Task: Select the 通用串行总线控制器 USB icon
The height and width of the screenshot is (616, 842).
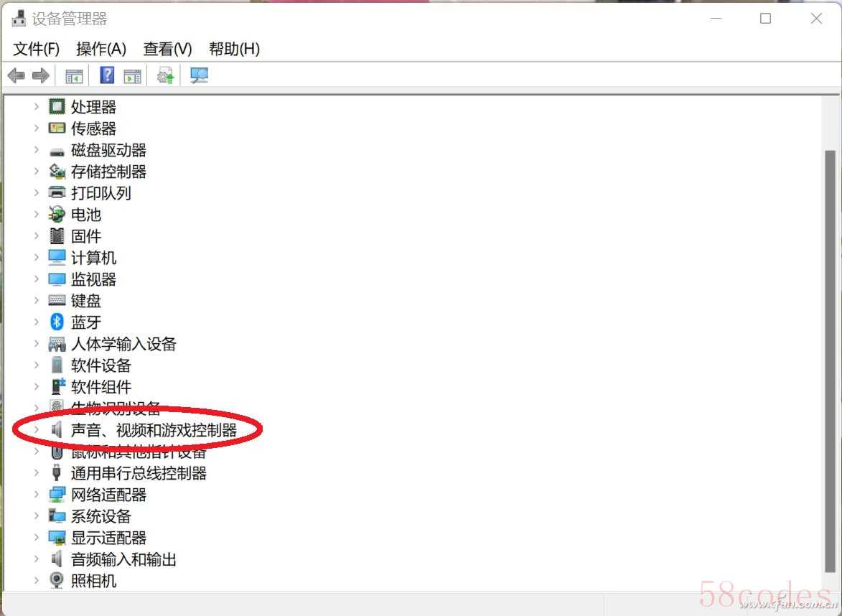Action: click(57, 472)
